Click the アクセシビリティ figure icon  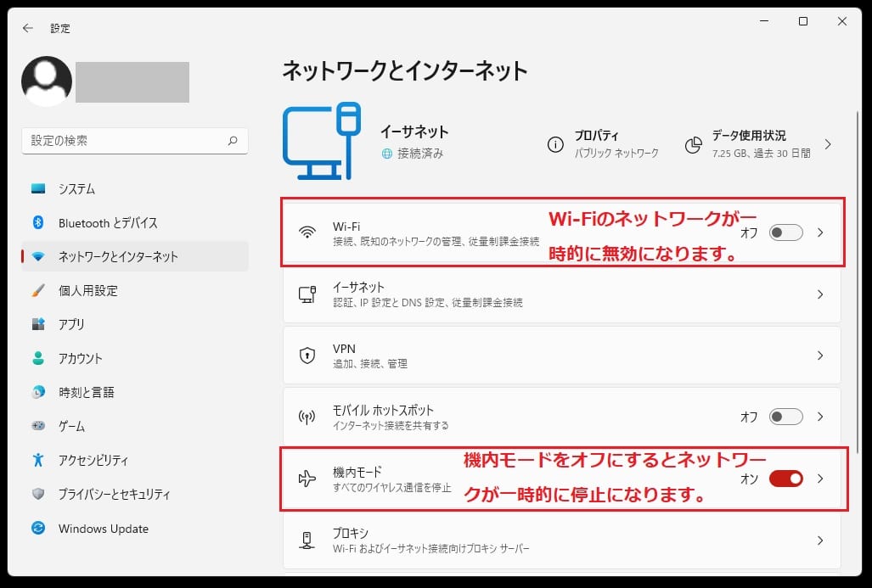(38, 460)
